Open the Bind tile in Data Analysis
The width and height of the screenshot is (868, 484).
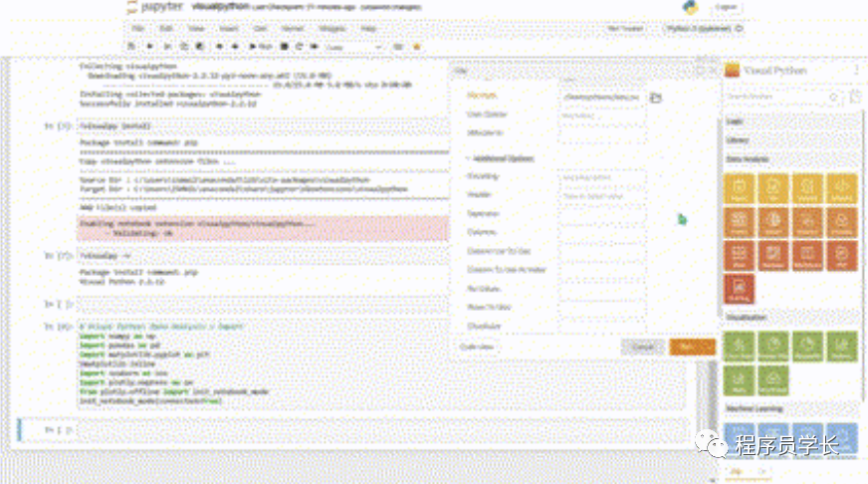point(739,256)
